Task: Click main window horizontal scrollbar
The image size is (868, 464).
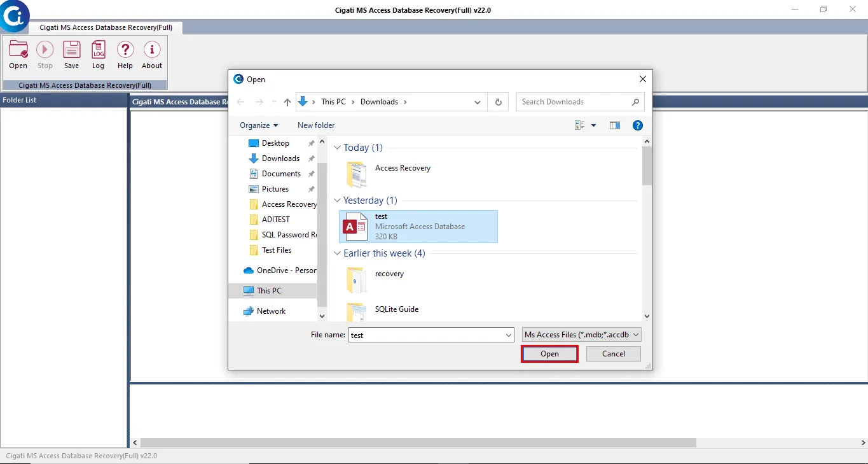Action: [x=418, y=442]
